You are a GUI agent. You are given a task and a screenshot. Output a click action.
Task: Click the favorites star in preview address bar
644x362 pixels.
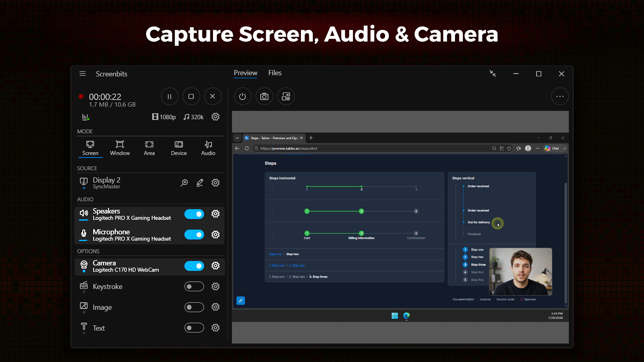[x=509, y=148]
